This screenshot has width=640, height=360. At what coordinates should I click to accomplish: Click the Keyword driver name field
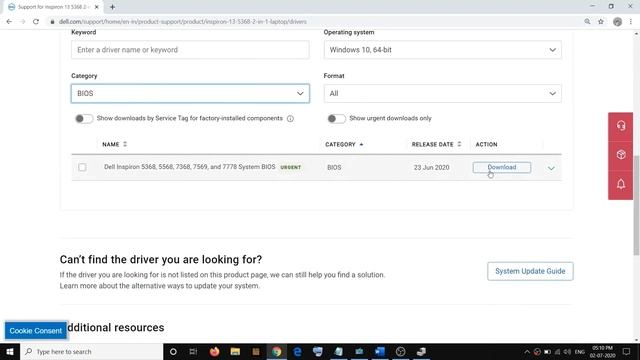190,50
